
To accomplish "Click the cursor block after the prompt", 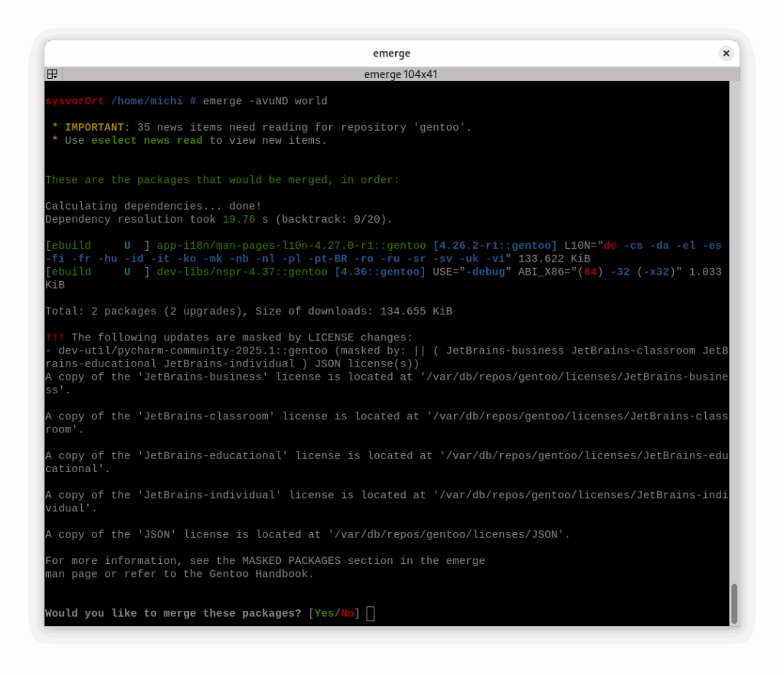I will click(371, 614).
